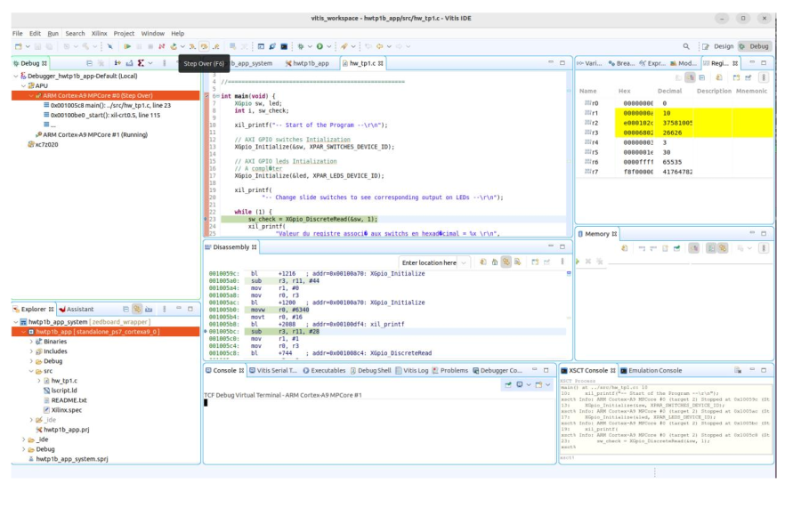
Task: Open the Run menu
Action: coord(53,33)
